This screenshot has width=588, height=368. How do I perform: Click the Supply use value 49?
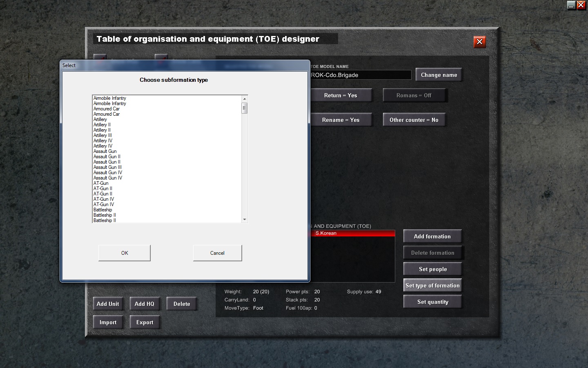click(378, 292)
